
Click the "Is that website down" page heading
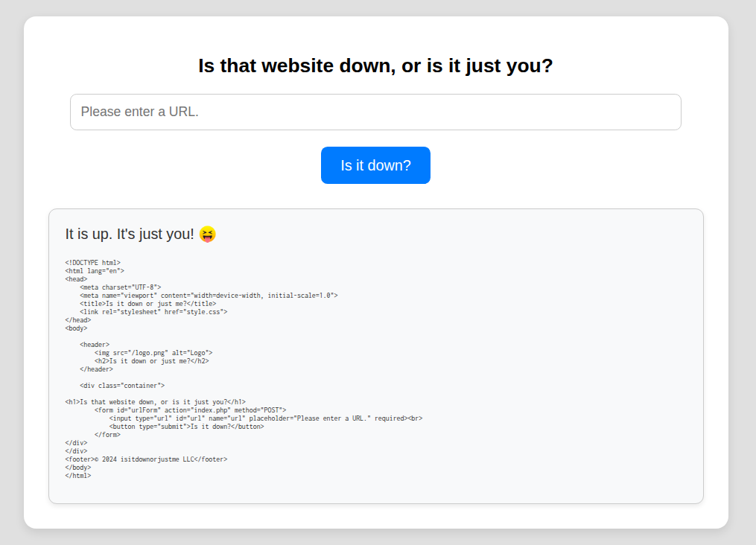click(375, 66)
